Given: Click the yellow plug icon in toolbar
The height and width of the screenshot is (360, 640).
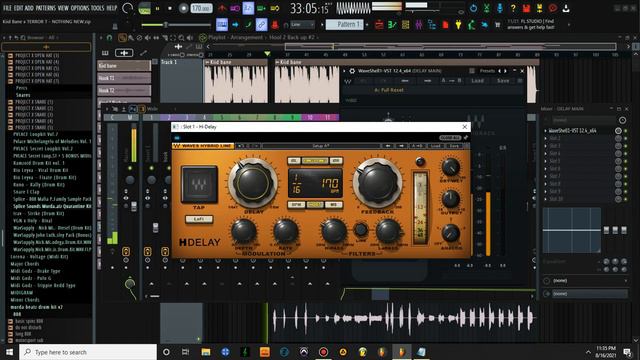Looking at the screenshot, I should [x=458, y=25].
